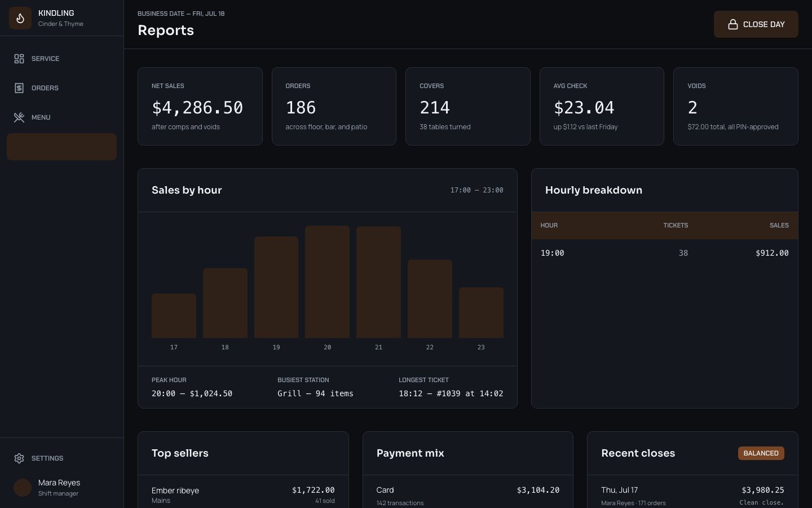
Task: Select the 20 hour bar in chart
Action: [327, 282]
